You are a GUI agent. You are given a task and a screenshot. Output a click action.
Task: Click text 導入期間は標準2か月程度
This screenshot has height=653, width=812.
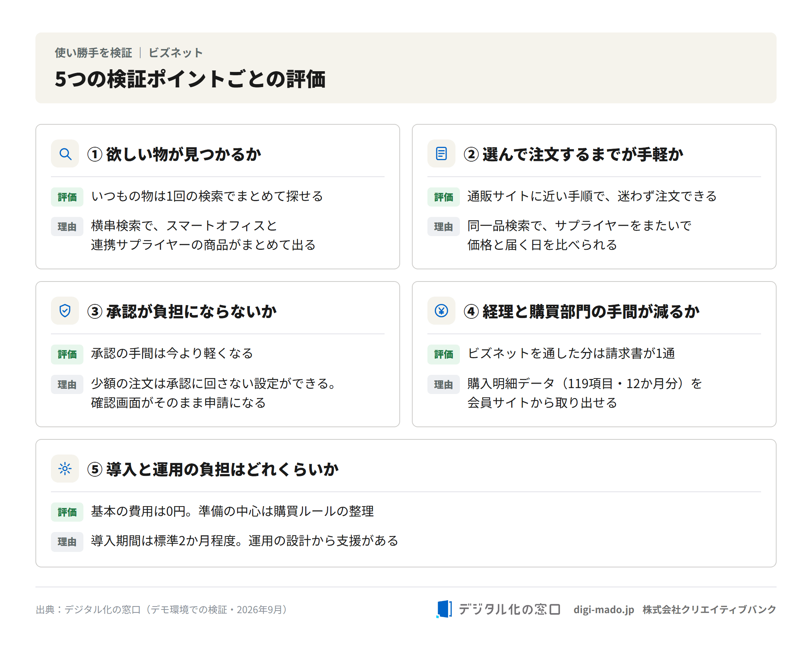163,540
